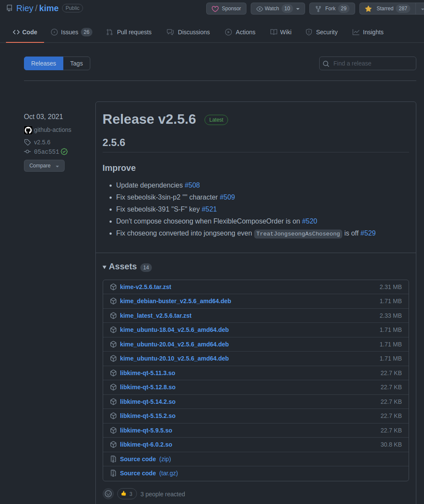Switch to the Tags view
The height and width of the screenshot is (504, 424).
coord(77,63)
